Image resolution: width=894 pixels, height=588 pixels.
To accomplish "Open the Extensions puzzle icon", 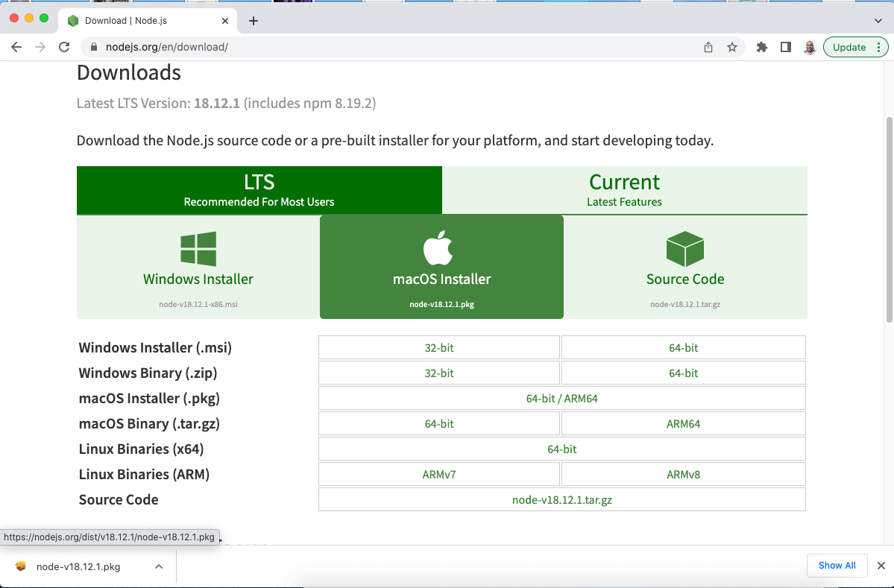I will (x=761, y=47).
